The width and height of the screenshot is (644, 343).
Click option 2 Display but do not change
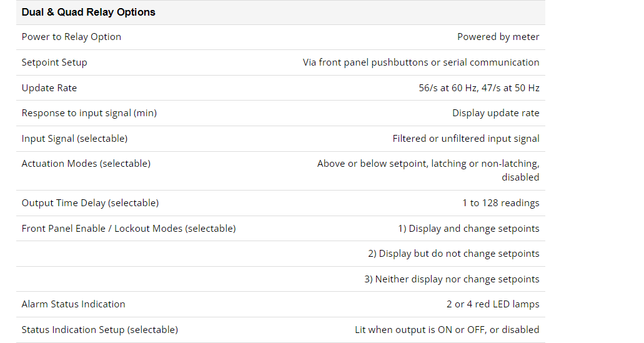pyautogui.click(x=453, y=254)
